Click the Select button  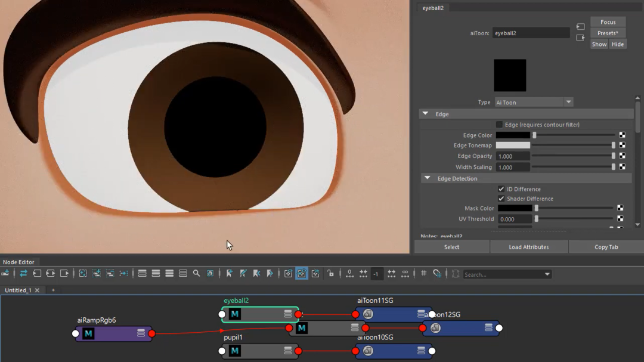click(451, 247)
